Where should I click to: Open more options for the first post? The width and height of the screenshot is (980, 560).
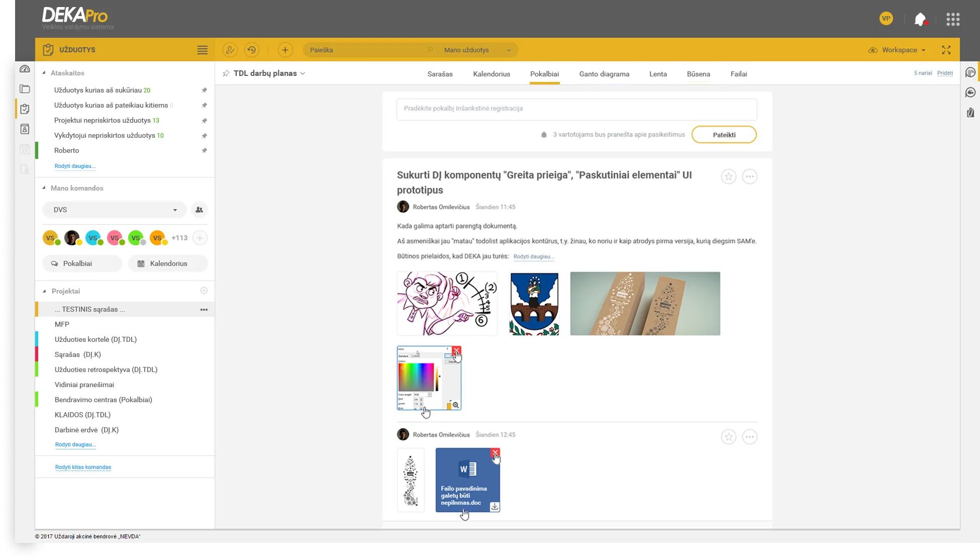(750, 176)
